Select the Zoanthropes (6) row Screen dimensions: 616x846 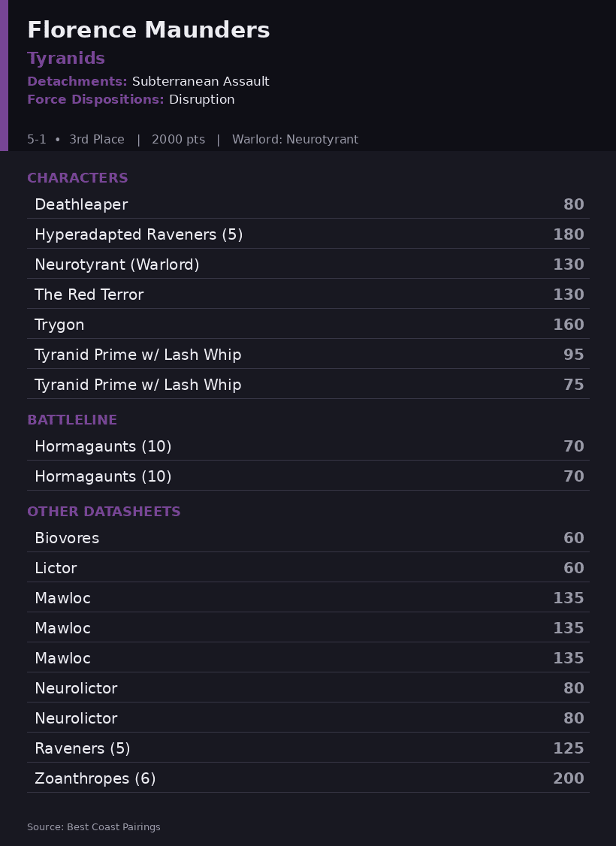(x=308, y=778)
